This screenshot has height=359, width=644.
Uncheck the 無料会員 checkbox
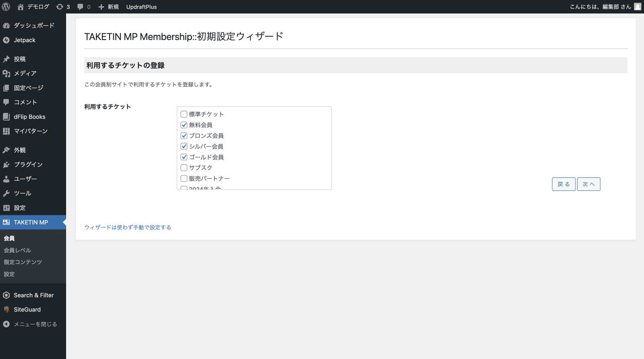coord(184,125)
